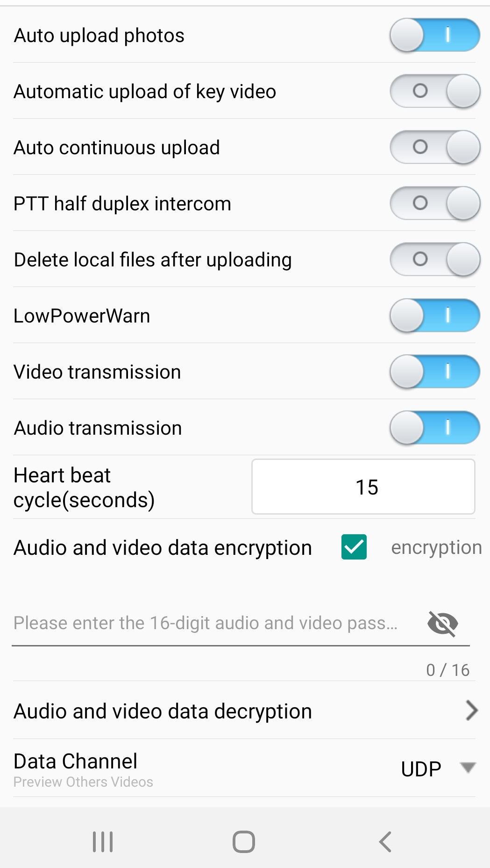Tap the Data Channel row label
The image size is (490, 868).
(76, 761)
